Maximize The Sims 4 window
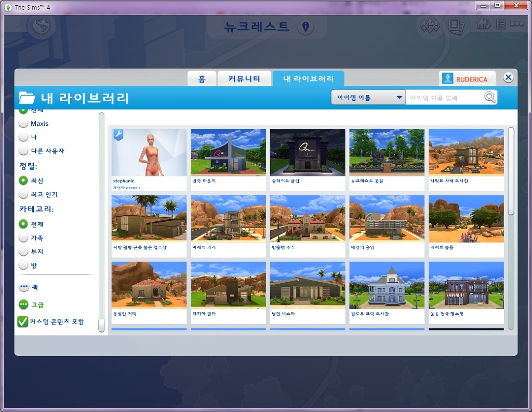Screen dimensions: 532x412 497,5
